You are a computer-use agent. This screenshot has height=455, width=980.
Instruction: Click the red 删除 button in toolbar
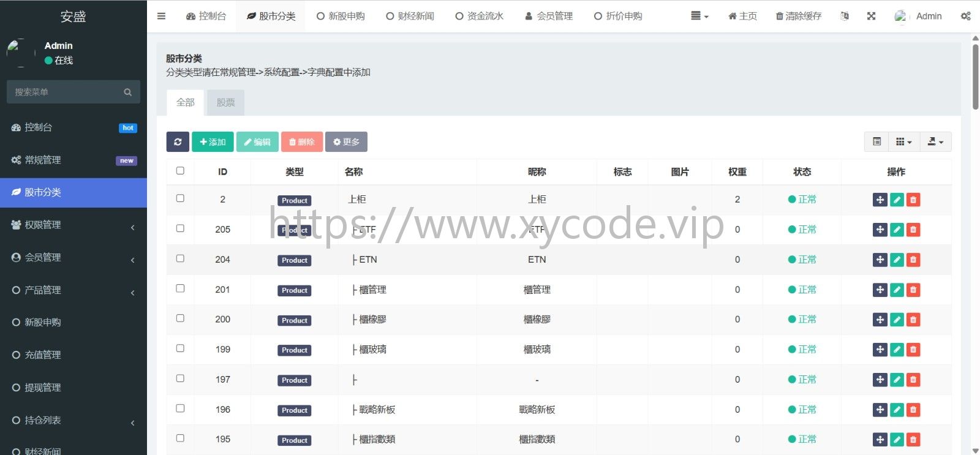click(x=302, y=141)
